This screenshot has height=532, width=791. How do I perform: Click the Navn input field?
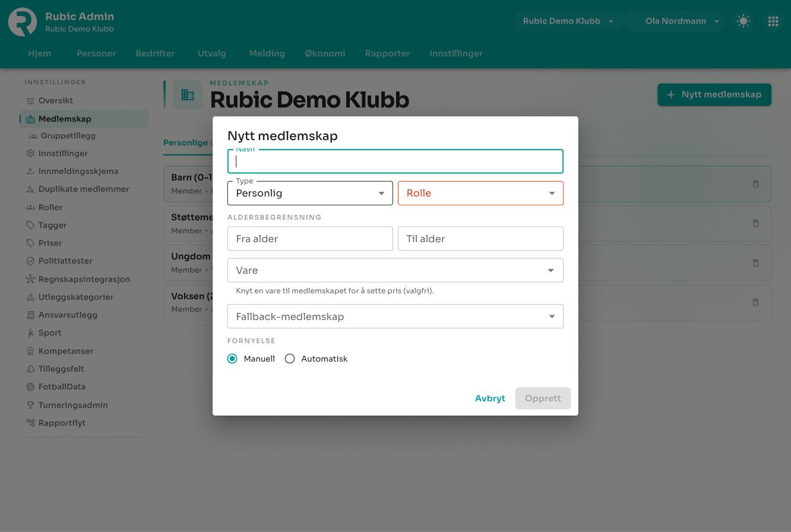click(395, 161)
